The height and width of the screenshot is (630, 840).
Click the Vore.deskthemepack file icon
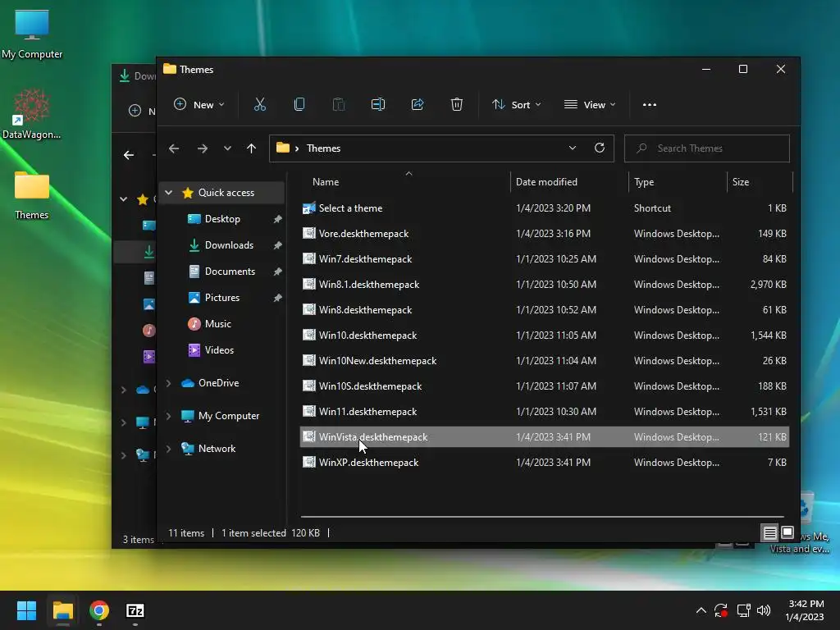pos(309,233)
